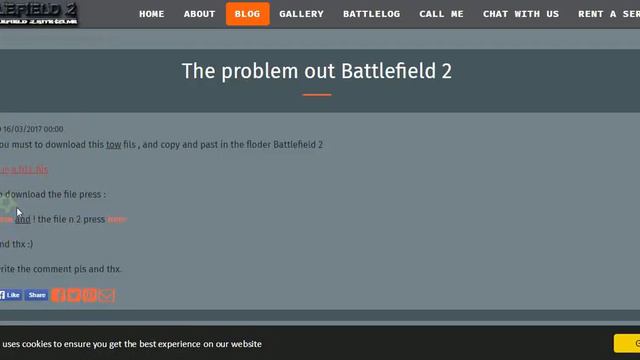Image resolution: width=640 pixels, height=360 pixels.
Task: Navigate to CALL ME
Action: (441, 14)
